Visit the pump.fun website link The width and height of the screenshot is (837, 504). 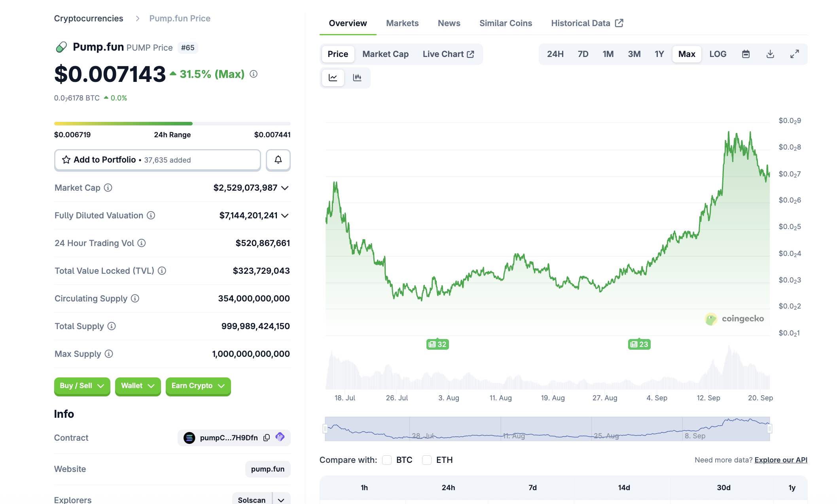[x=268, y=469]
